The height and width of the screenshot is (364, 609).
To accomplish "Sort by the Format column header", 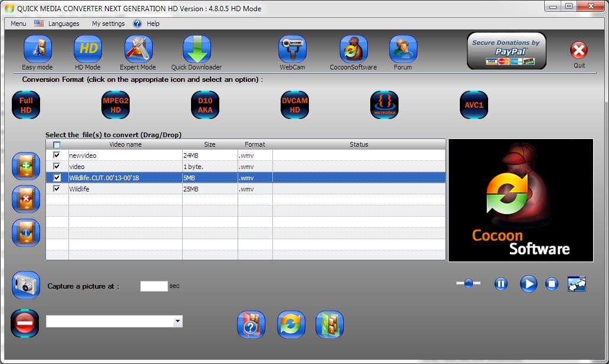I will point(255,144).
